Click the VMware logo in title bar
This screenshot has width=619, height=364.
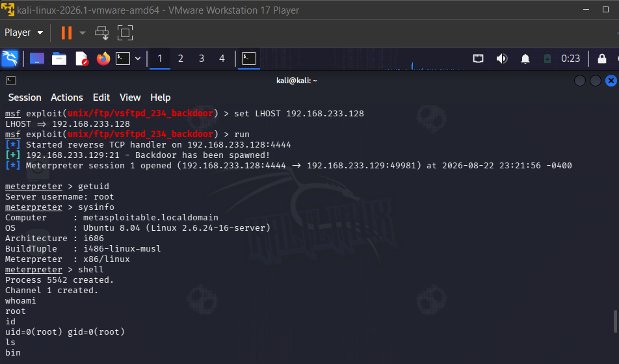[x=8, y=10]
